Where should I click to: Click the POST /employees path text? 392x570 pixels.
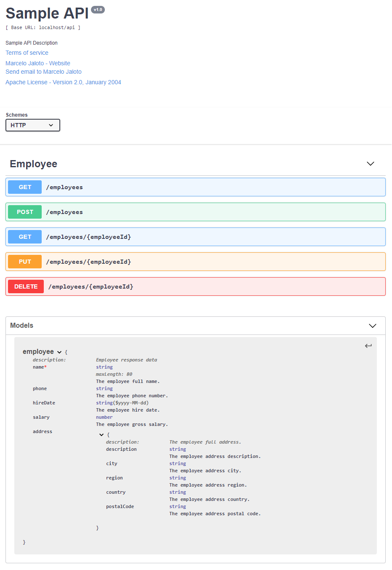(x=64, y=212)
